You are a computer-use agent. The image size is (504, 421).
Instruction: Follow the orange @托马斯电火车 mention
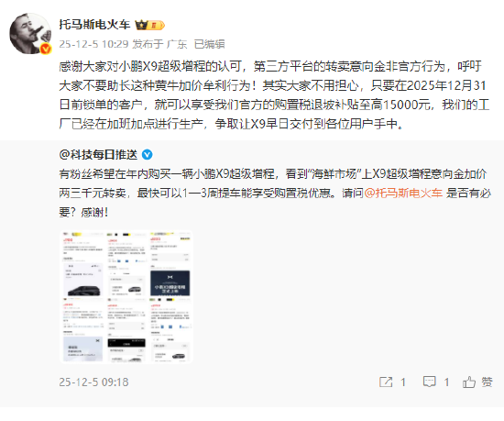pyautogui.click(x=403, y=193)
